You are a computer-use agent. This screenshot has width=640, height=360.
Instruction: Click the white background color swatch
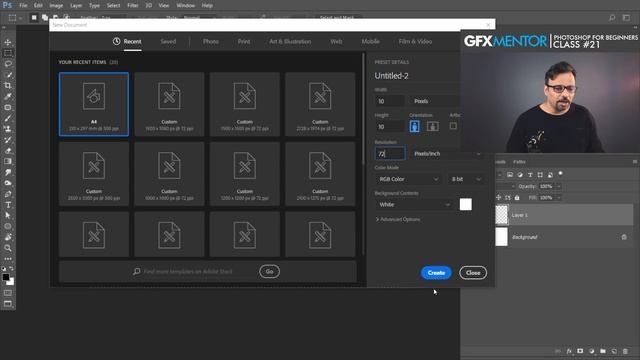(466, 204)
